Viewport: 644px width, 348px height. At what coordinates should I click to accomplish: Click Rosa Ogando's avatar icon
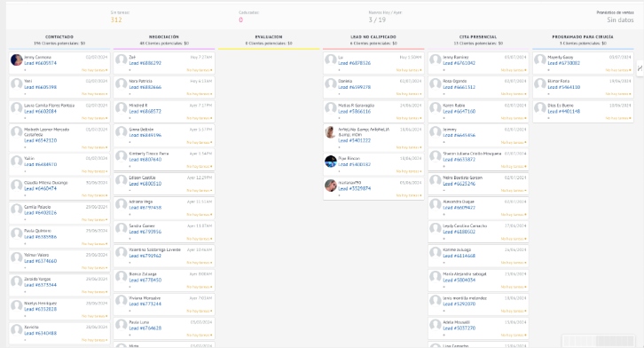(x=436, y=84)
